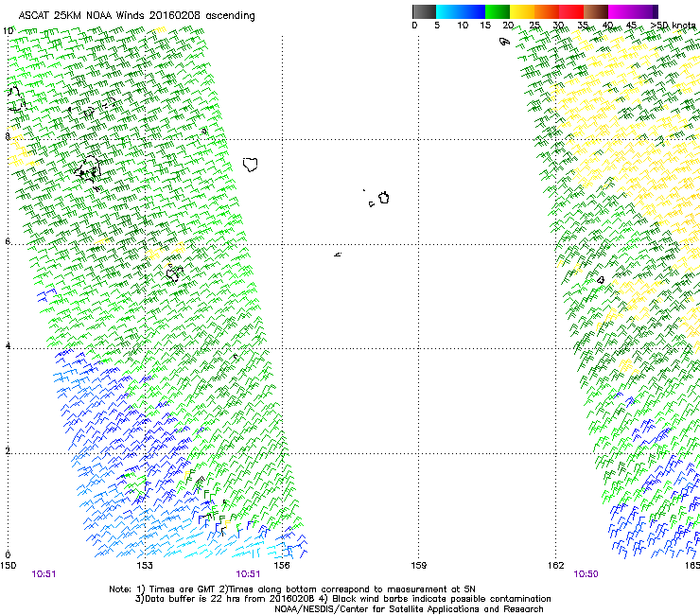Click the note line "Times are GMT"

(181, 589)
